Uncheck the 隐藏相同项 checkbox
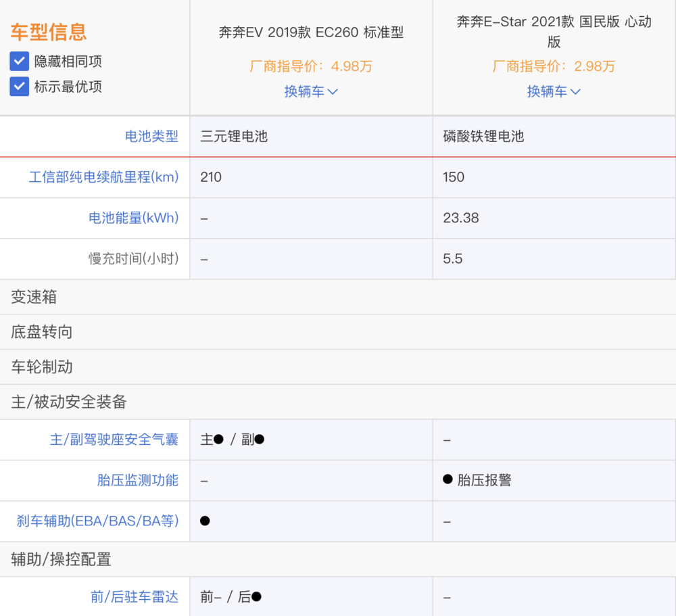676x616 pixels. tap(20, 62)
